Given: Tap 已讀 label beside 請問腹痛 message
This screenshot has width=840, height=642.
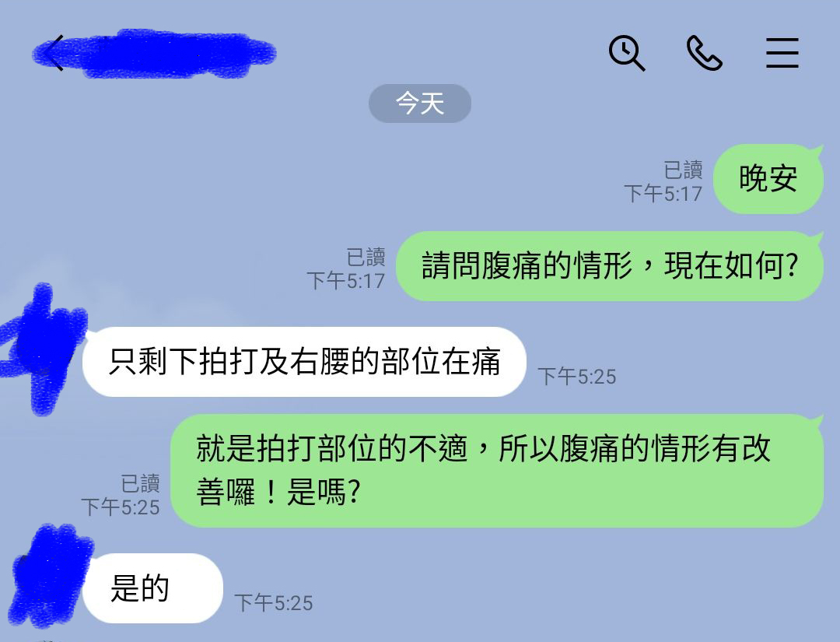Looking at the screenshot, I should coord(366,258).
